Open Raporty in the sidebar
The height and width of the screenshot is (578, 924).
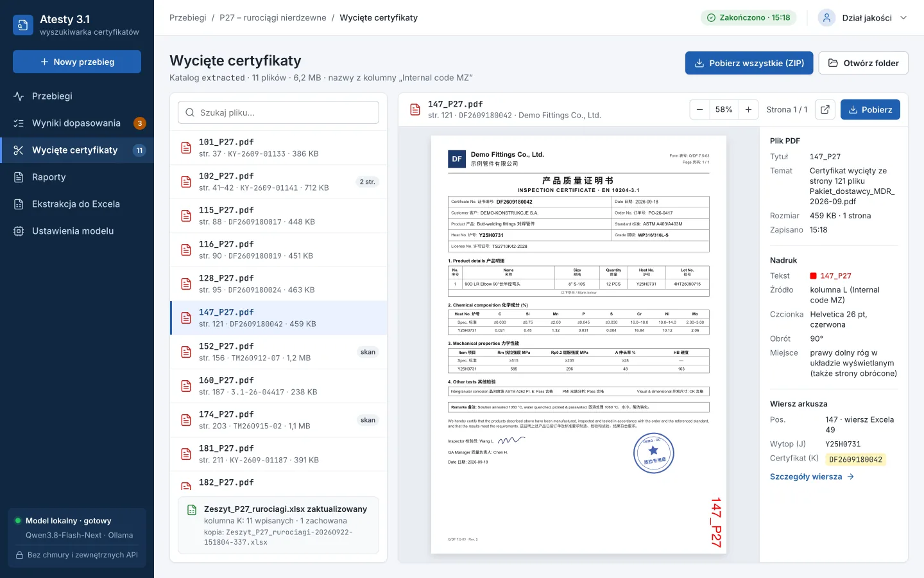point(77,177)
